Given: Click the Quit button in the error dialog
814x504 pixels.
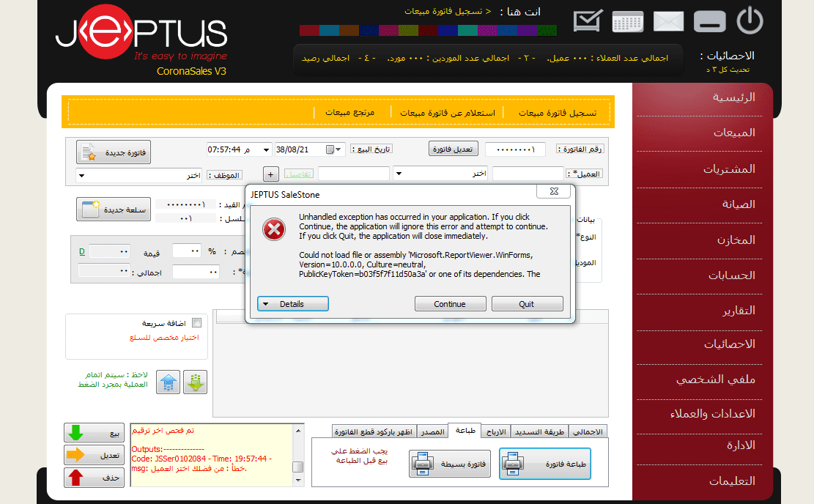Looking at the screenshot, I should coord(527,304).
